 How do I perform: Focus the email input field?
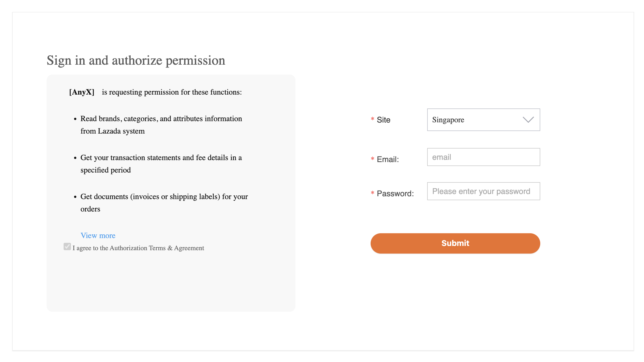pos(483,157)
